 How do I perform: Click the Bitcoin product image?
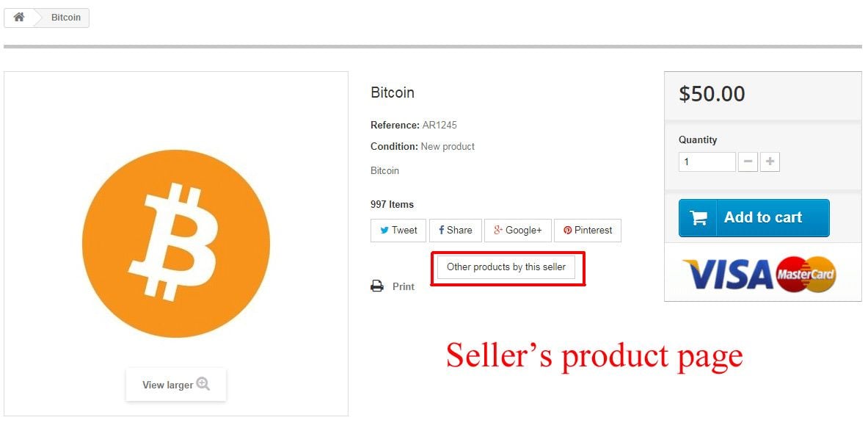176,244
